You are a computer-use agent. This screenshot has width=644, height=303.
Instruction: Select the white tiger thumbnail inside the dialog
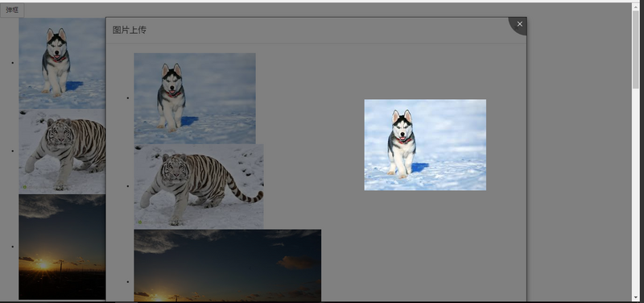[199, 186]
